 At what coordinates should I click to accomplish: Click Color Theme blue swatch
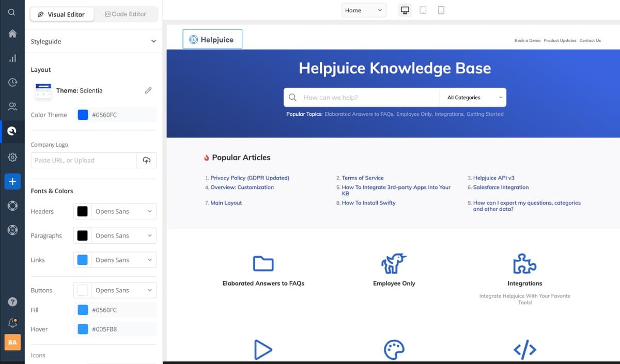(83, 115)
